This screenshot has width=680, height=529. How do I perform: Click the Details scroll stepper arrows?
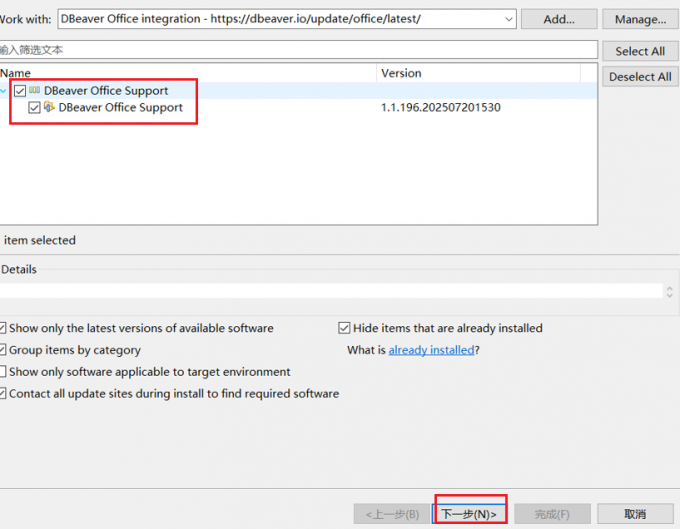click(x=670, y=292)
